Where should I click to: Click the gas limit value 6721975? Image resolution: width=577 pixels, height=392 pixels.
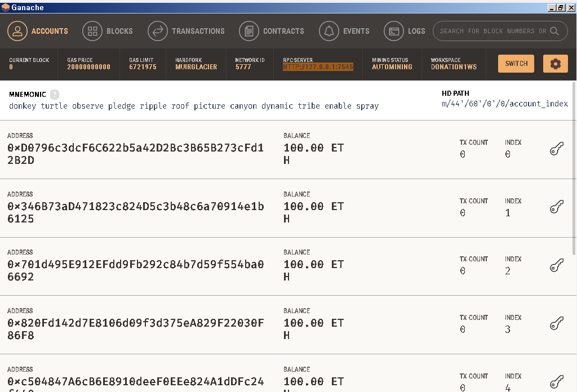[143, 67]
